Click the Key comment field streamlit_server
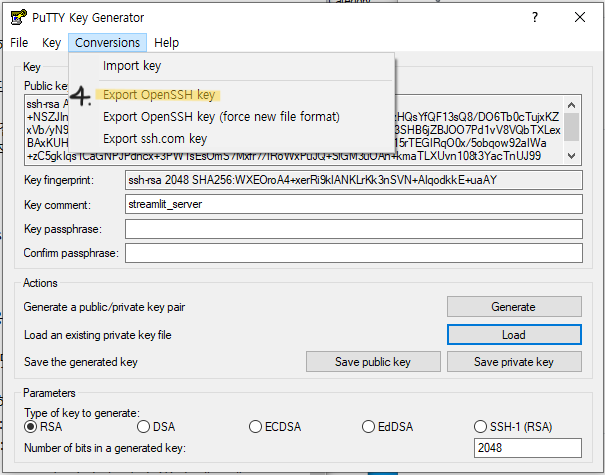605x475 pixels. (x=353, y=204)
